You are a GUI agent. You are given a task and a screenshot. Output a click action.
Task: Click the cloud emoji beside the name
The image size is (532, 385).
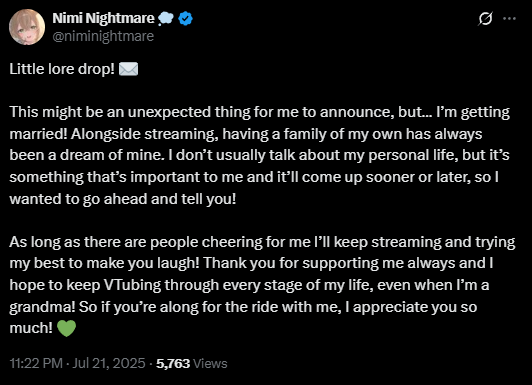(166, 18)
